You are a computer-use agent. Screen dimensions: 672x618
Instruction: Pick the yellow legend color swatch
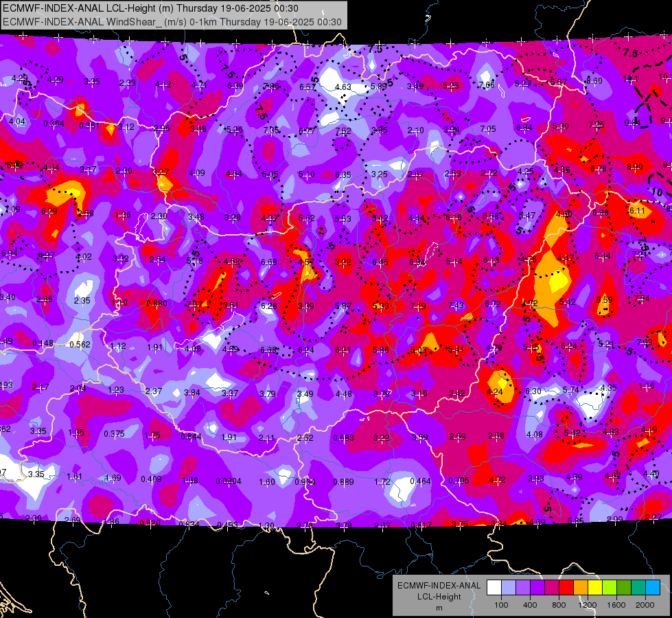595,587
